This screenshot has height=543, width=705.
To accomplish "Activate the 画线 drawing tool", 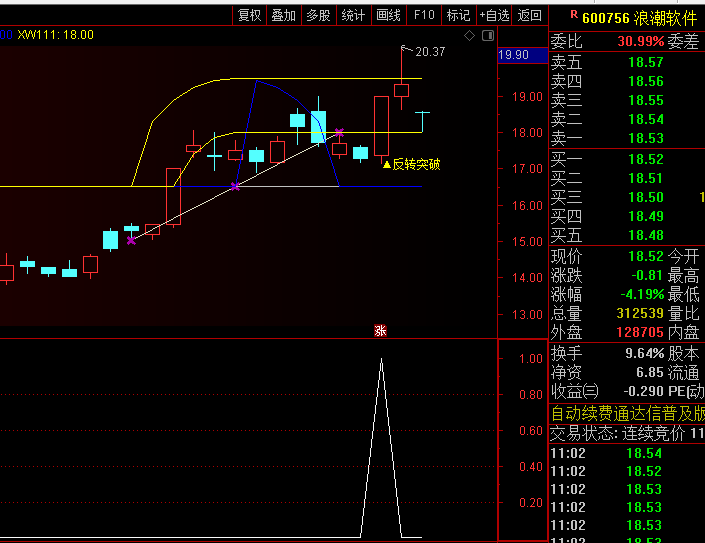I will click(x=388, y=15).
